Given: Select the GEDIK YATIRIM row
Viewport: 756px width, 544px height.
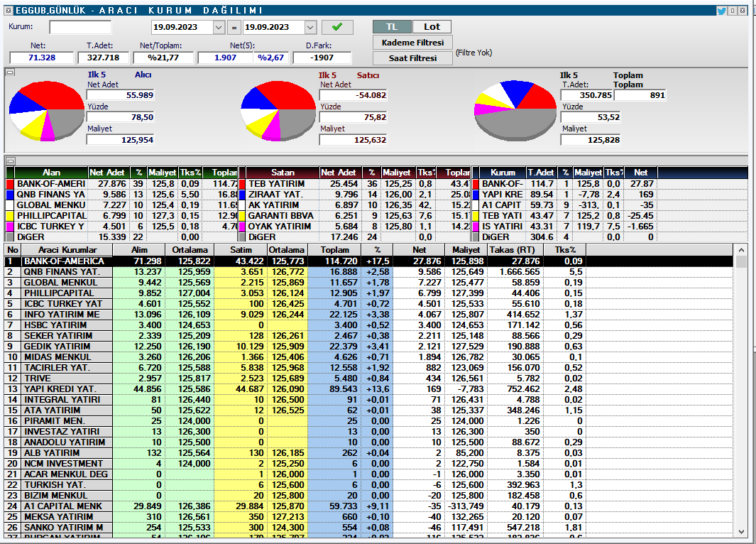Looking at the screenshot, I should click(x=369, y=347).
